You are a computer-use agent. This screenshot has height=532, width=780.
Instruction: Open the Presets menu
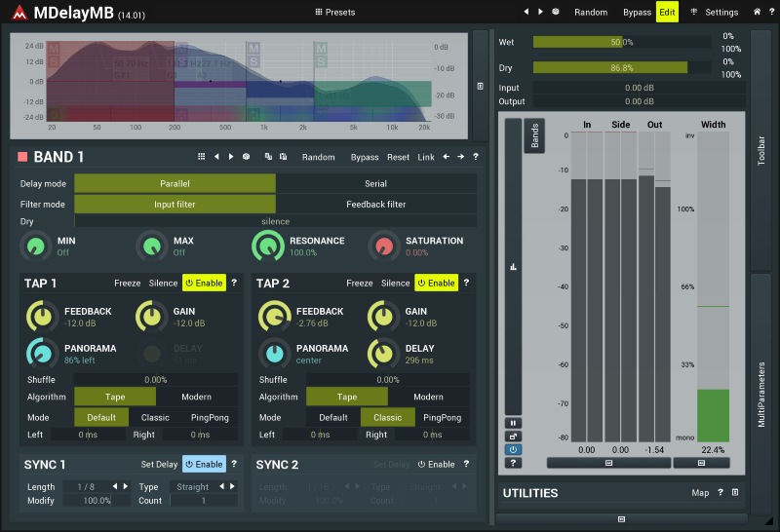pyautogui.click(x=334, y=13)
